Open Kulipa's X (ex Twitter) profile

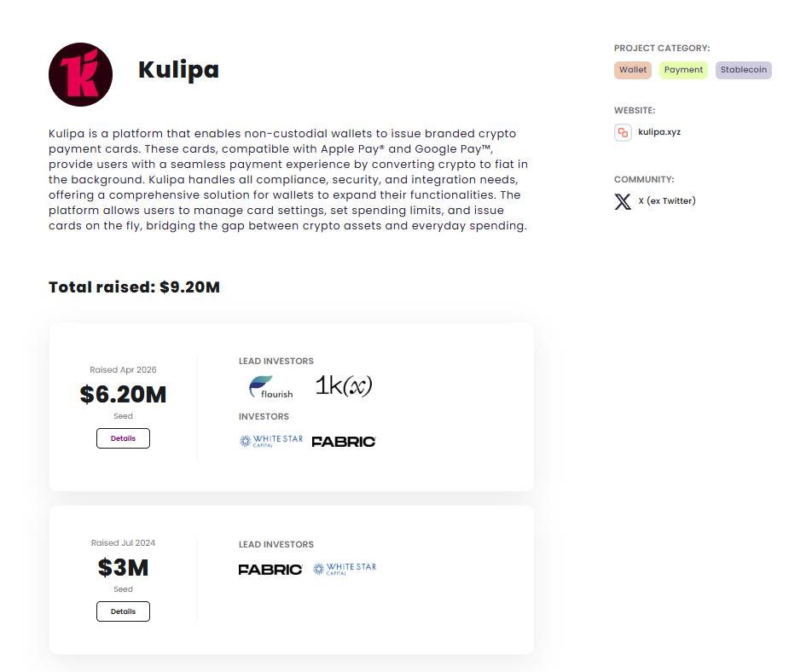(667, 201)
